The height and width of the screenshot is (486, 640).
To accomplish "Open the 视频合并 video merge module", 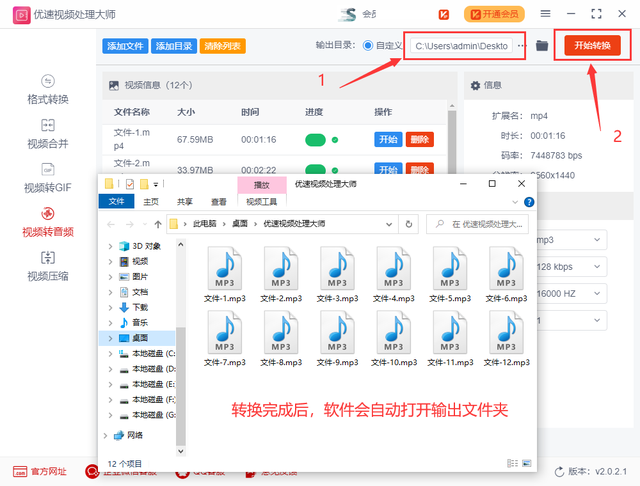I will (48, 134).
